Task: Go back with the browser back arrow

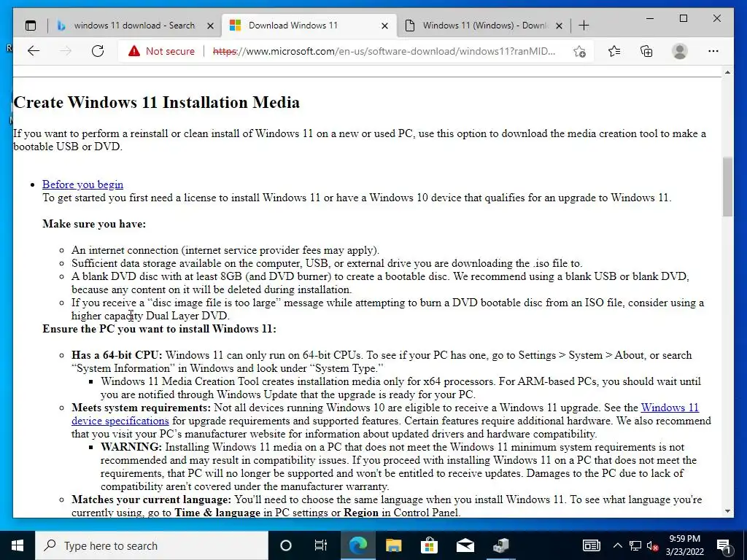Action: tap(34, 51)
